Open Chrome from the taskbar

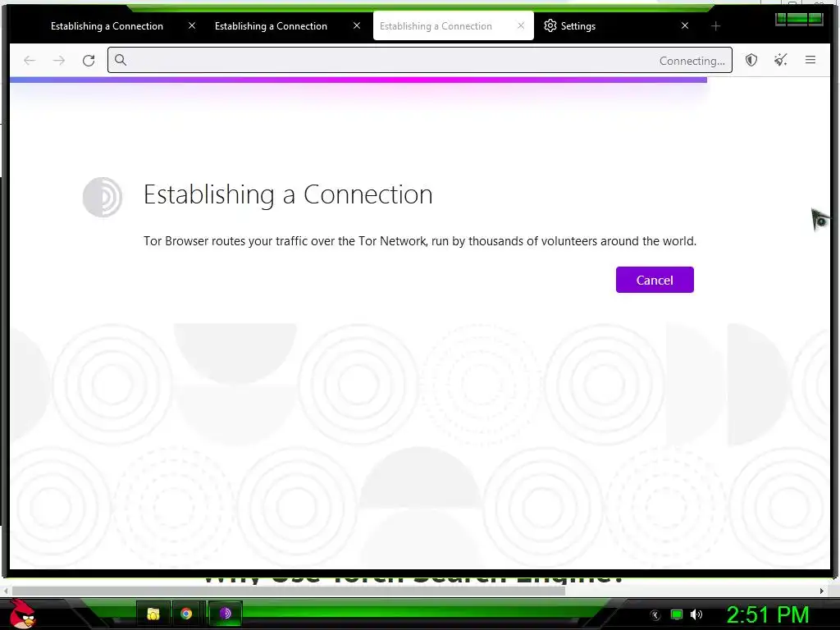pos(186,614)
